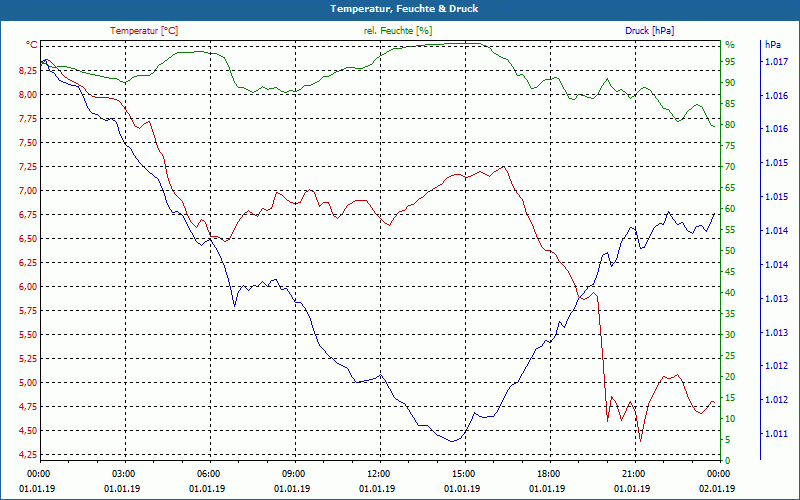Select the red "Temperatur [°C]" legend label
The width and height of the screenshot is (800, 500).
tap(144, 31)
